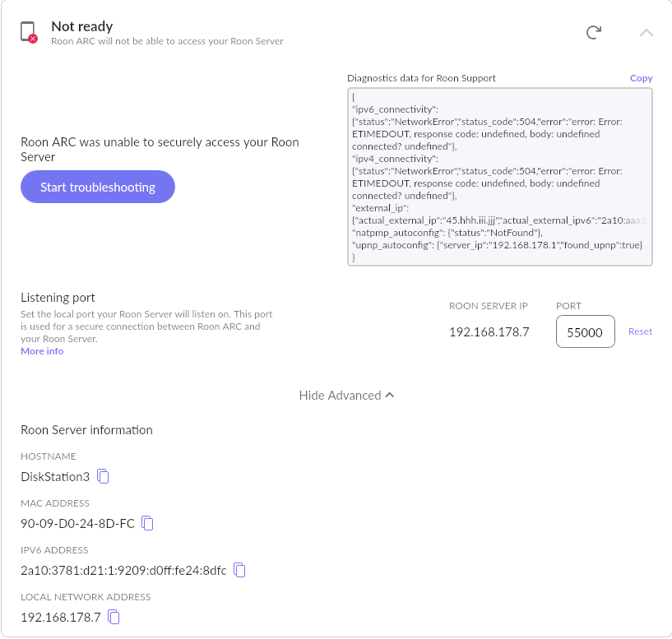The width and height of the screenshot is (672, 639).
Task: Select the Roon Server IP value
Action: 489,331
